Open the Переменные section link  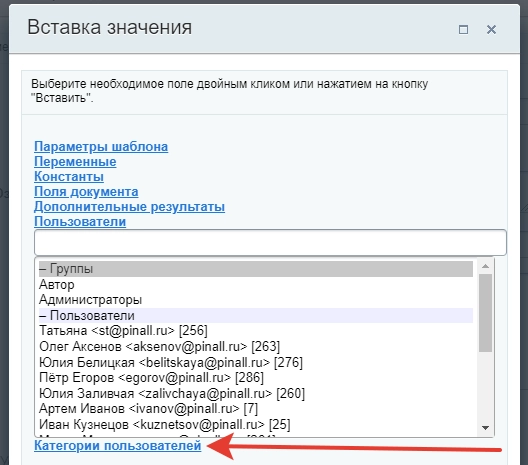[75, 162]
